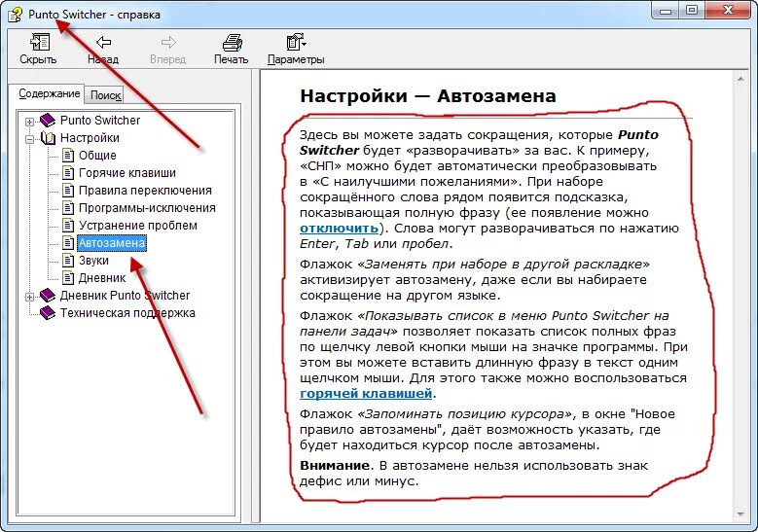Click the page icon next to Автозамена
Image resolution: width=758 pixels, height=532 pixels.
tap(68, 242)
